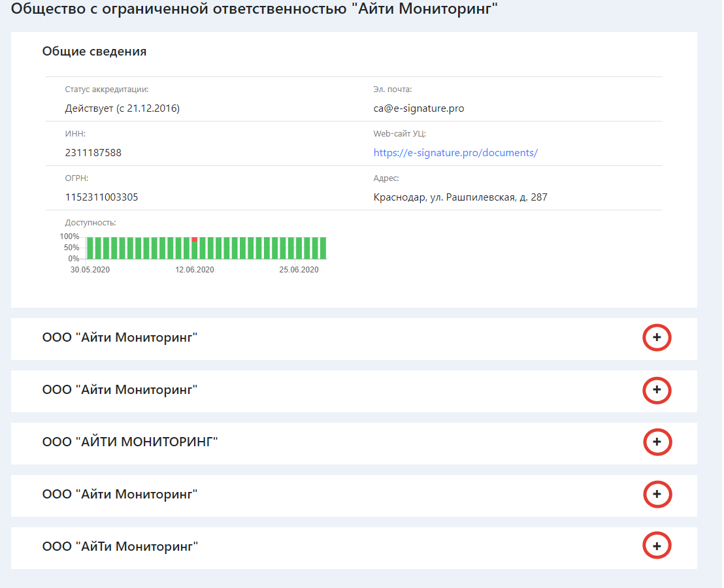Click the "Общие сведения" section heading
Image resolution: width=724 pixels, height=588 pixels.
94,52
